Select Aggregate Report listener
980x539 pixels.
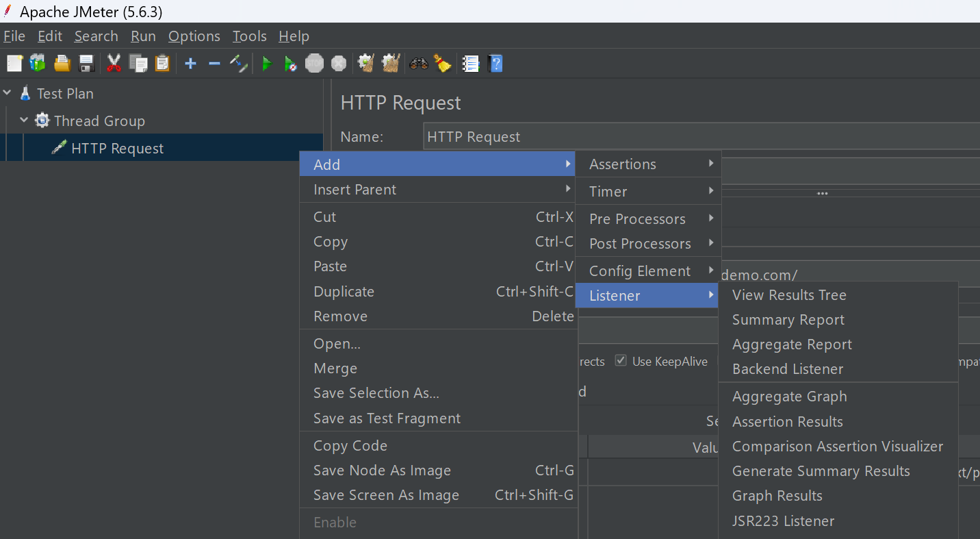tap(838, 344)
